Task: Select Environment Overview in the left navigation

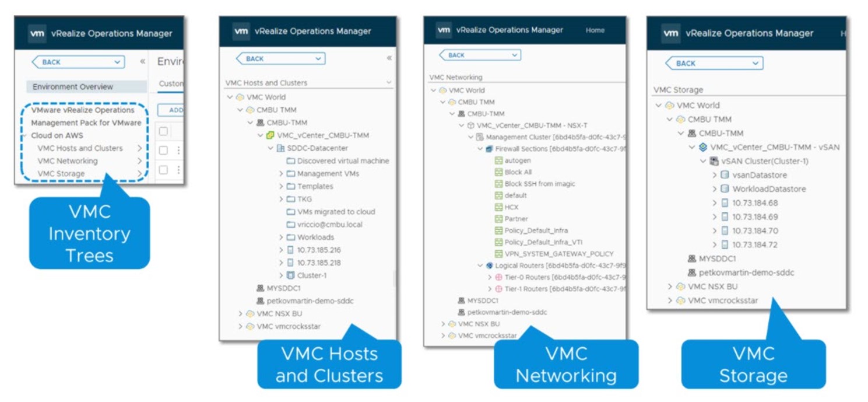Action: point(86,86)
